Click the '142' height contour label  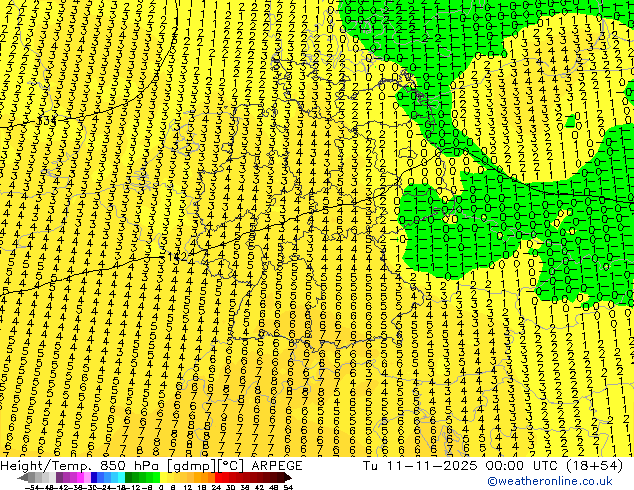point(177,257)
